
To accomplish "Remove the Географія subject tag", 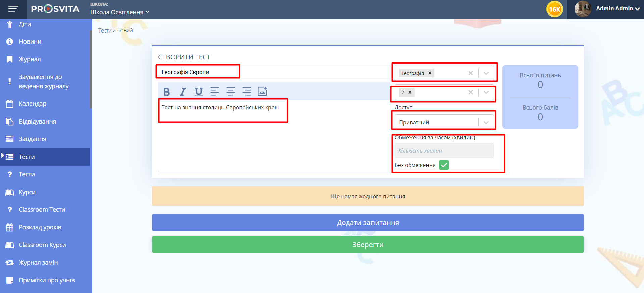I will click(x=430, y=73).
